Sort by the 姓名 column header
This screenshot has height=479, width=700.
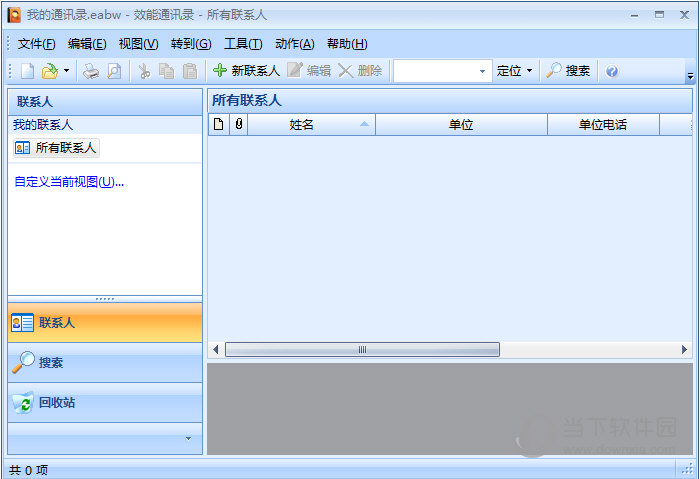(x=311, y=125)
